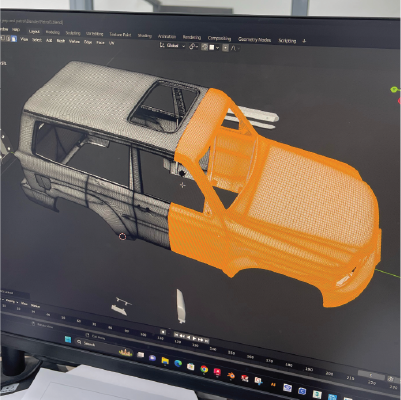Viewport: 401px width, 400px height.
Task: Switch to Vertex select mode icon
Action: pyautogui.click(x=2, y=38)
